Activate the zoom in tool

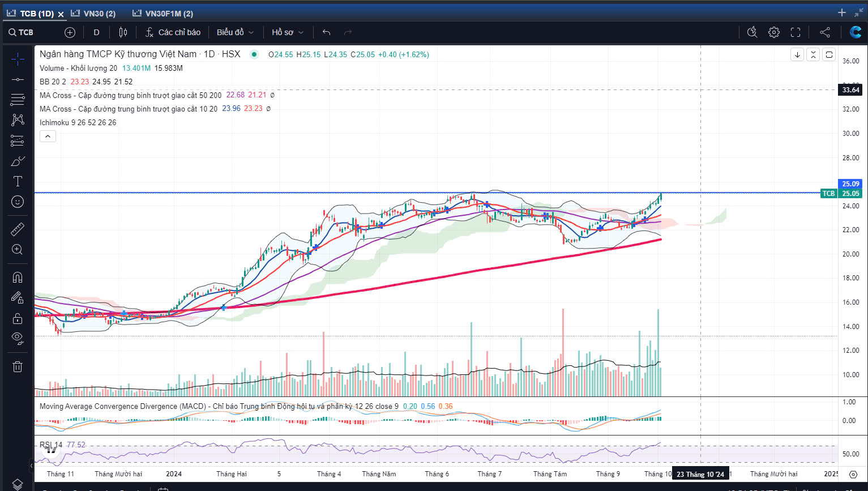[x=18, y=250]
